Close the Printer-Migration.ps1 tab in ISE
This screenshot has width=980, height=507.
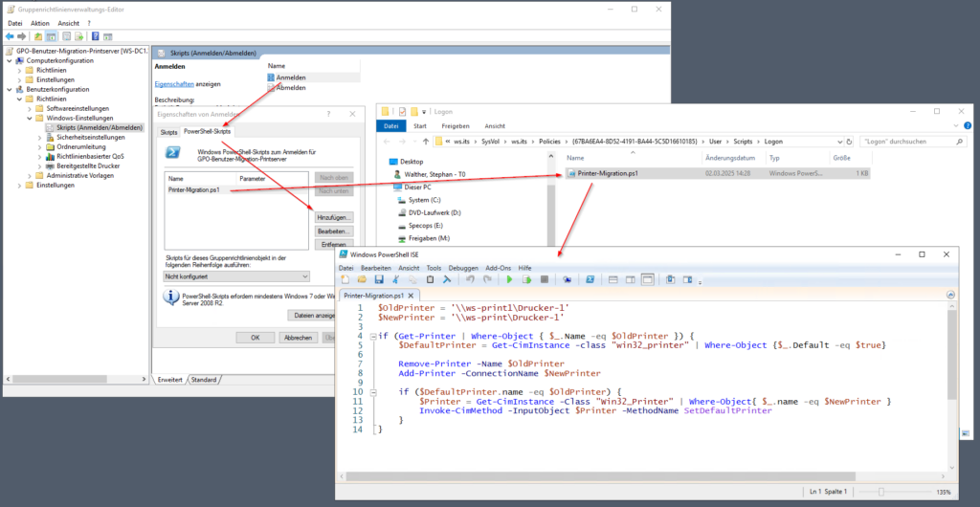point(412,296)
